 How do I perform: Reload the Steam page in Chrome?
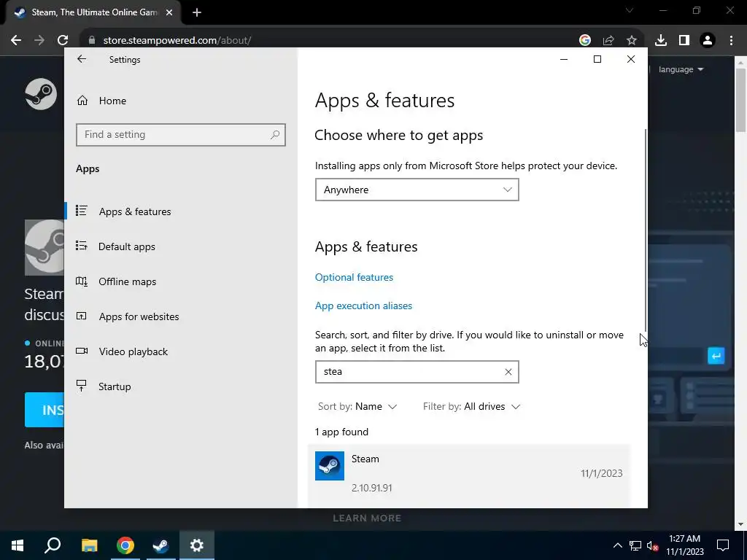(63, 41)
